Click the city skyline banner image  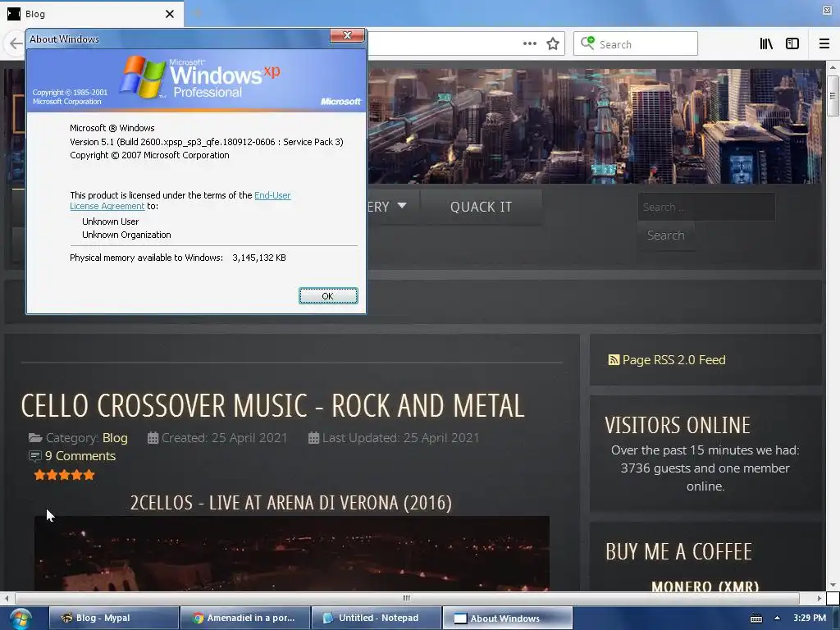coord(595,126)
